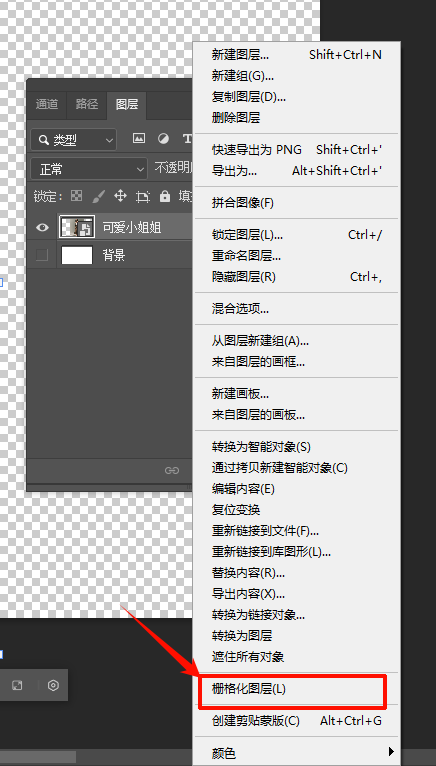Select the layer name 背景

click(x=114, y=255)
